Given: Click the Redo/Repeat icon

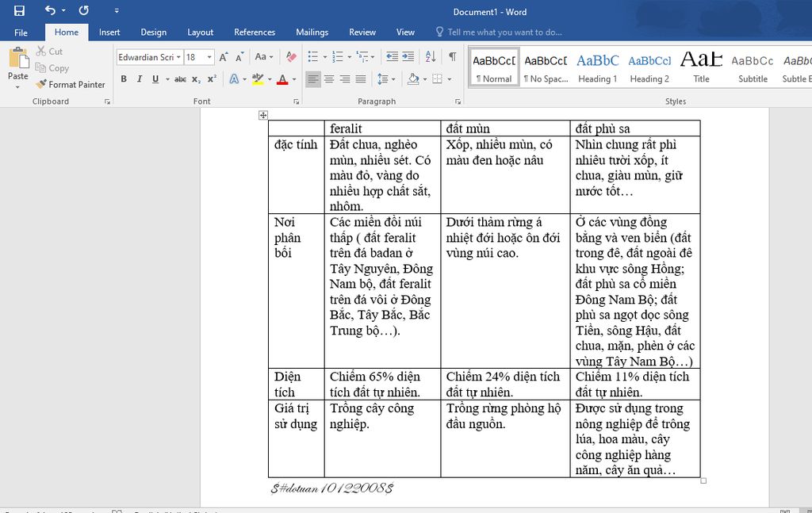Looking at the screenshot, I should point(83,10).
